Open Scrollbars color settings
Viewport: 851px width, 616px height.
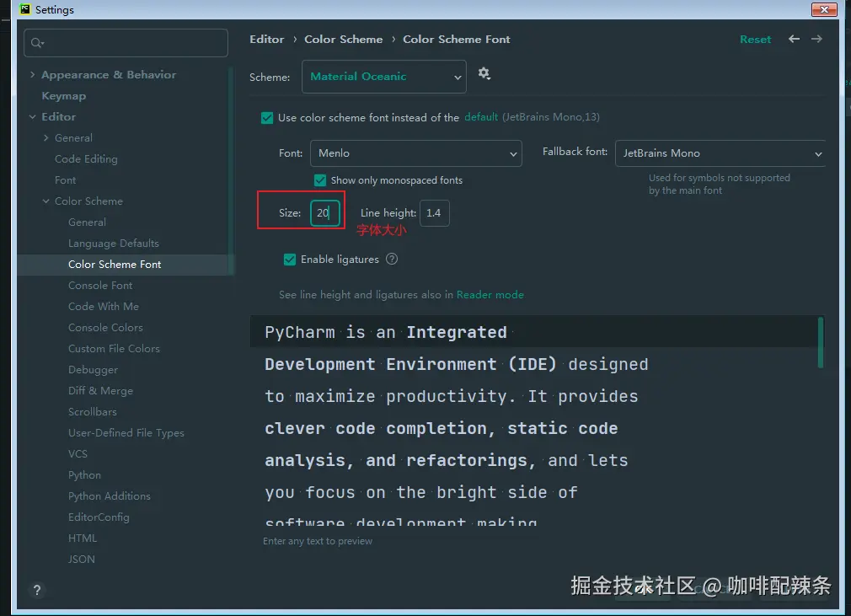click(x=93, y=412)
